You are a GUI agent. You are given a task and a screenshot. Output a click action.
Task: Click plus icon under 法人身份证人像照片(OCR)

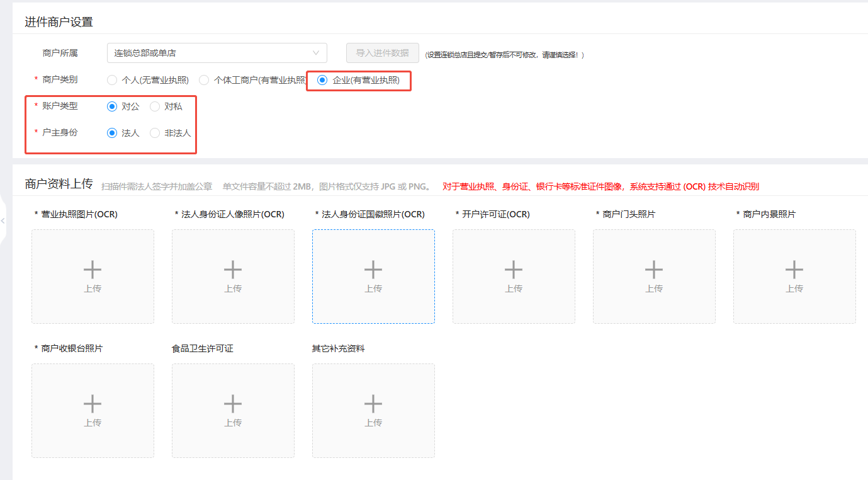pyautogui.click(x=233, y=270)
